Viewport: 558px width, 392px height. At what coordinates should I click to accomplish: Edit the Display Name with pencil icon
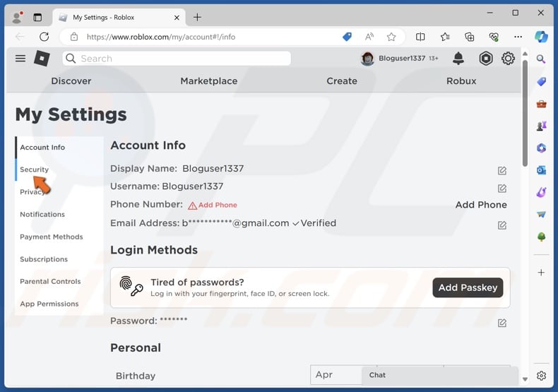tap(502, 171)
